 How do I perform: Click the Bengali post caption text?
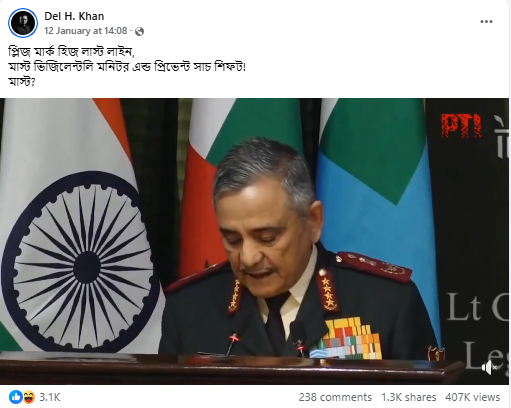coord(127,67)
